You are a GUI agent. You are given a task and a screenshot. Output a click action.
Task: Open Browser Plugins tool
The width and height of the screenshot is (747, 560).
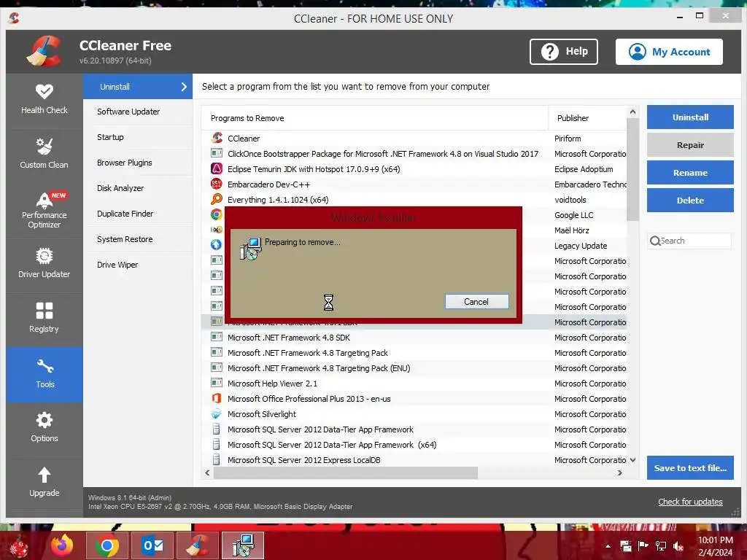138,163
